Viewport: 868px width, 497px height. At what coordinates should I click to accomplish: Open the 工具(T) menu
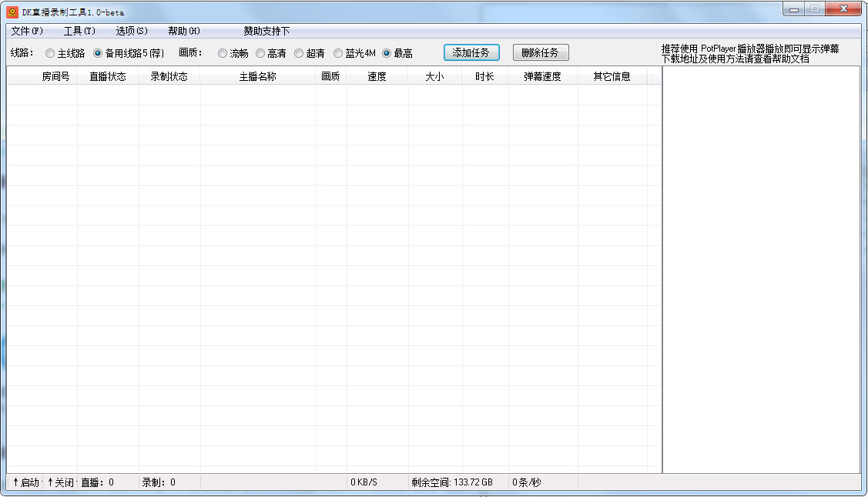tap(79, 31)
